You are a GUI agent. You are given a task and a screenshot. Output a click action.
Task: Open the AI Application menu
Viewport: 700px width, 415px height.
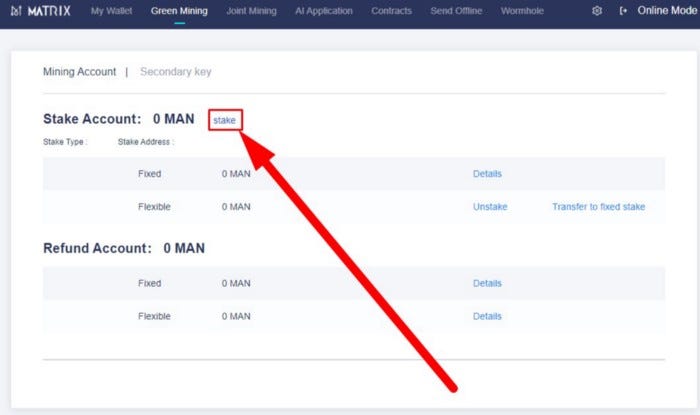point(324,11)
